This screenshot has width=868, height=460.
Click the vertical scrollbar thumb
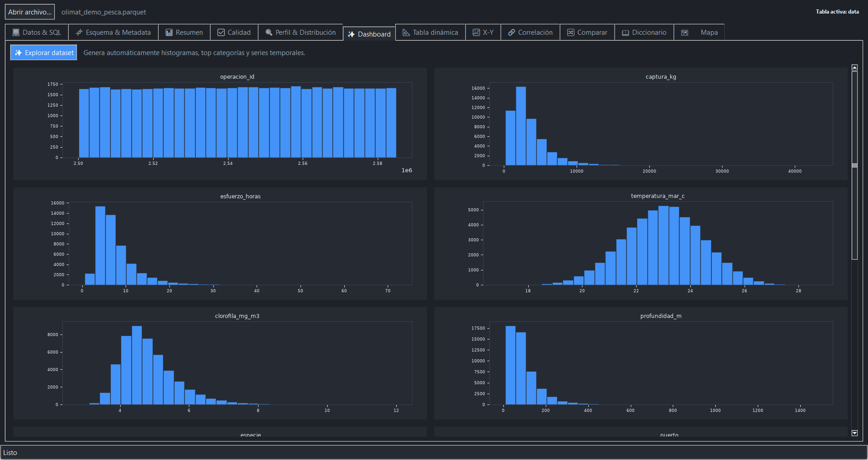click(x=854, y=165)
